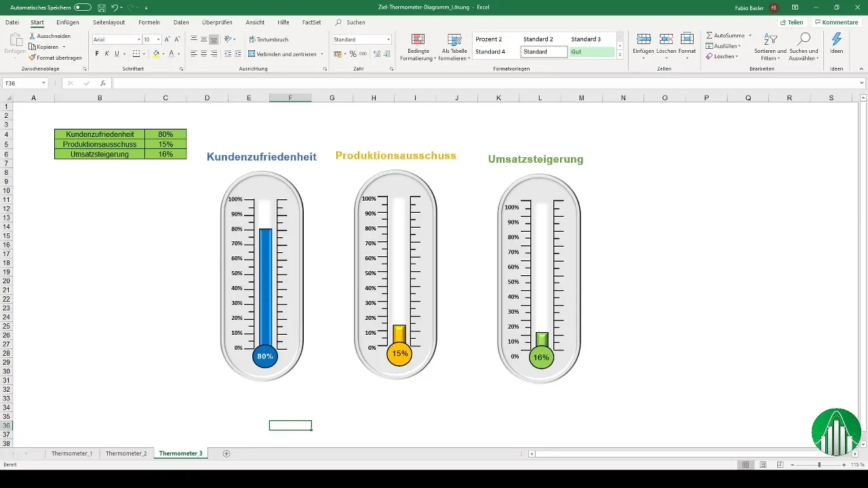Open the Name Box dropdown arrow

pyautogui.click(x=43, y=83)
